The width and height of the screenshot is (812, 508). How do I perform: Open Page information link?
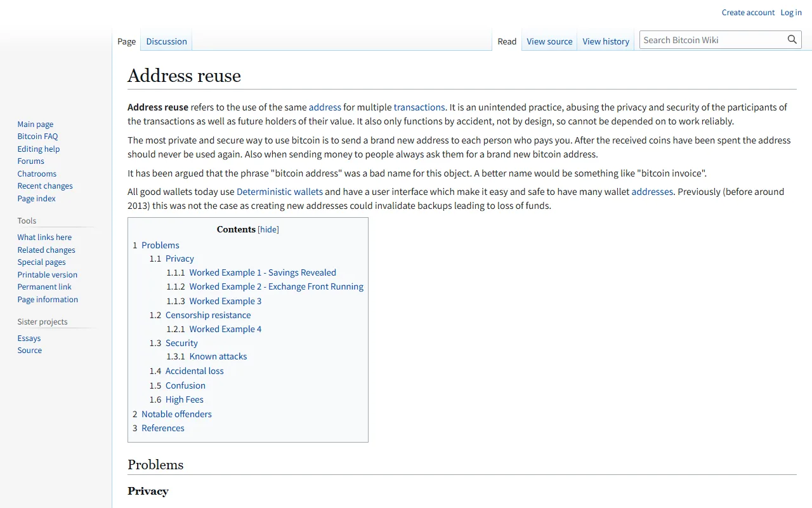[48, 300]
